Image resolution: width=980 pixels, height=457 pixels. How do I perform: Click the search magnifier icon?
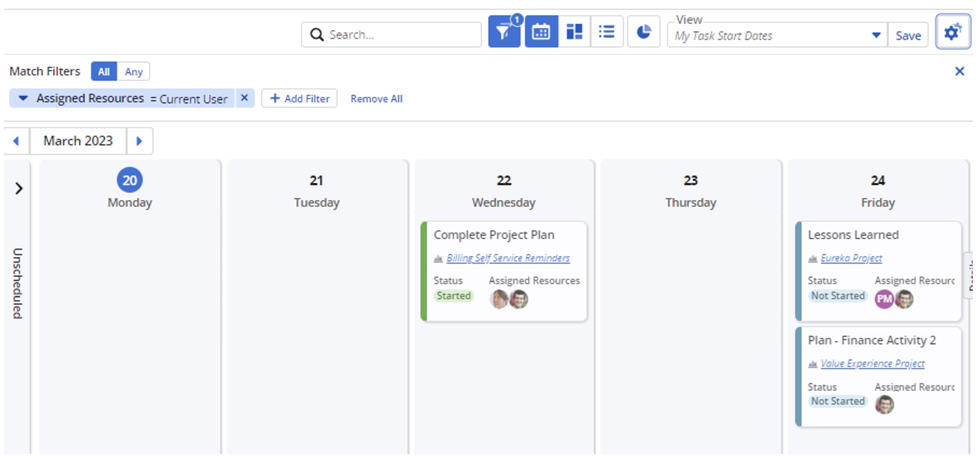click(x=317, y=35)
